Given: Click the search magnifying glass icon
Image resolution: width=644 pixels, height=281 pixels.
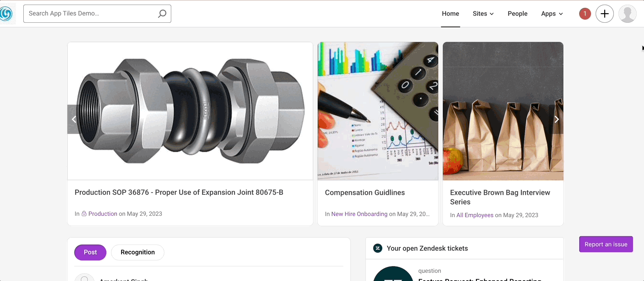Looking at the screenshot, I should click(162, 14).
